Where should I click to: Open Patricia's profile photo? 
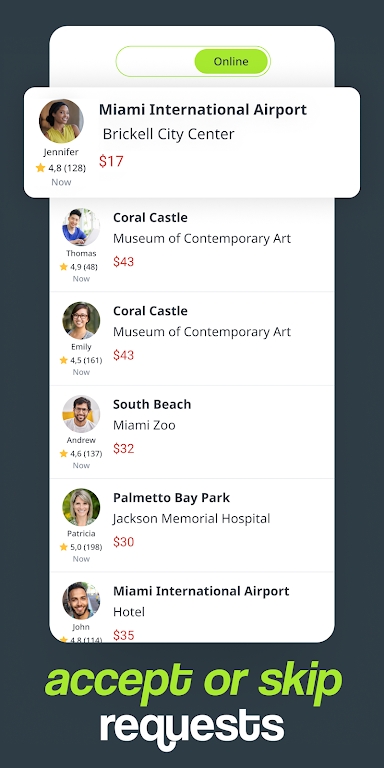(81, 507)
